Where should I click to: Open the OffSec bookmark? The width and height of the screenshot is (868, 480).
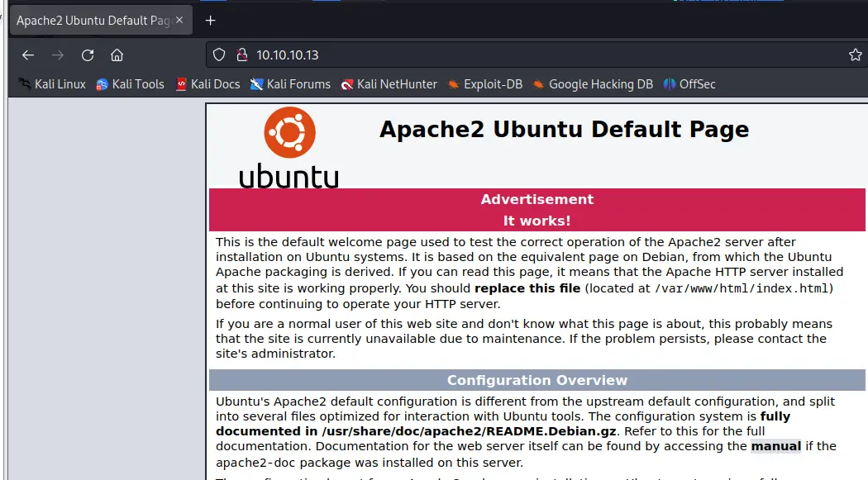click(689, 84)
